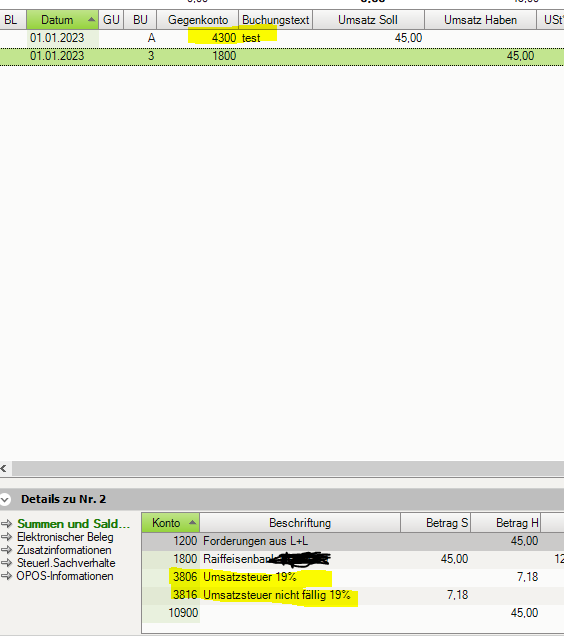
Task: Open the Zusatzinformationen section
Action: tap(64, 550)
